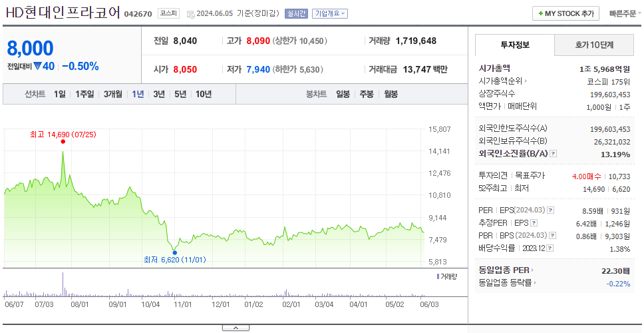This screenshot has height=333, width=644.
Task: Click the -0.50% change value
Action: [80, 66]
